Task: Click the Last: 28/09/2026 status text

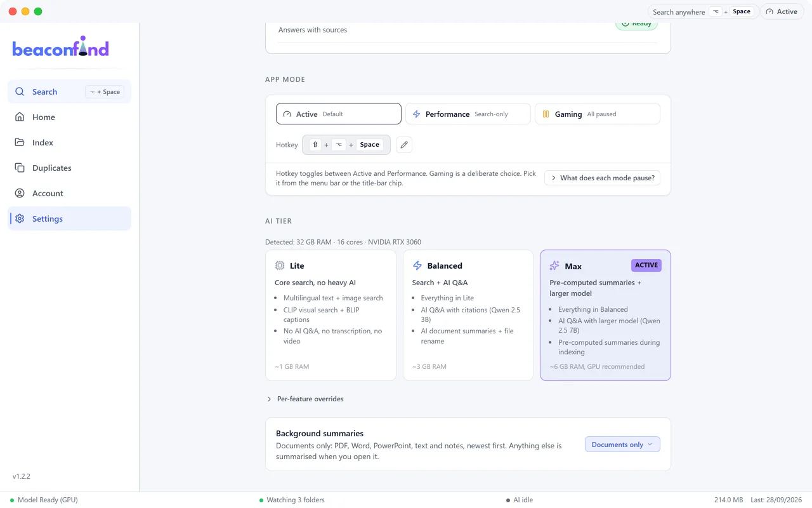Action: (x=776, y=500)
